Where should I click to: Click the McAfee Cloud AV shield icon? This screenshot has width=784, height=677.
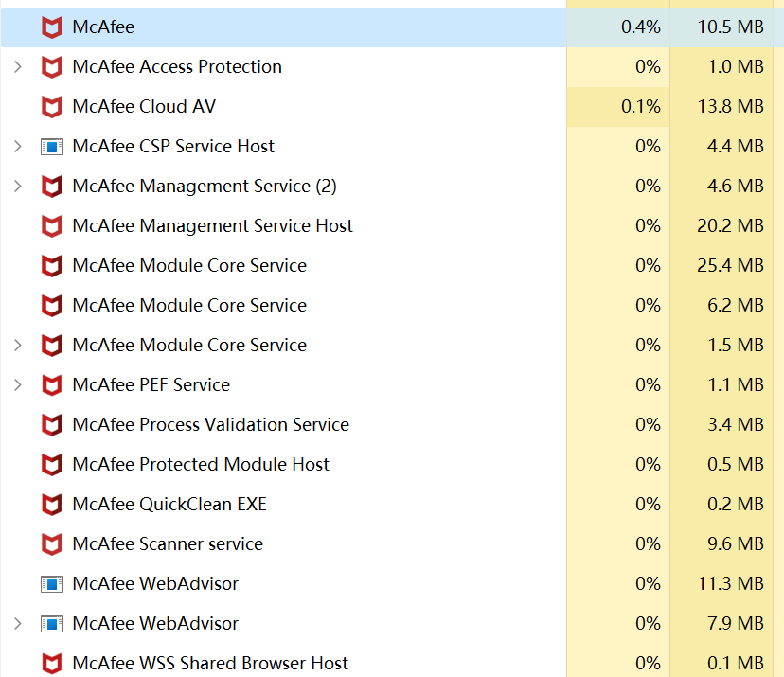pyautogui.click(x=52, y=107)
